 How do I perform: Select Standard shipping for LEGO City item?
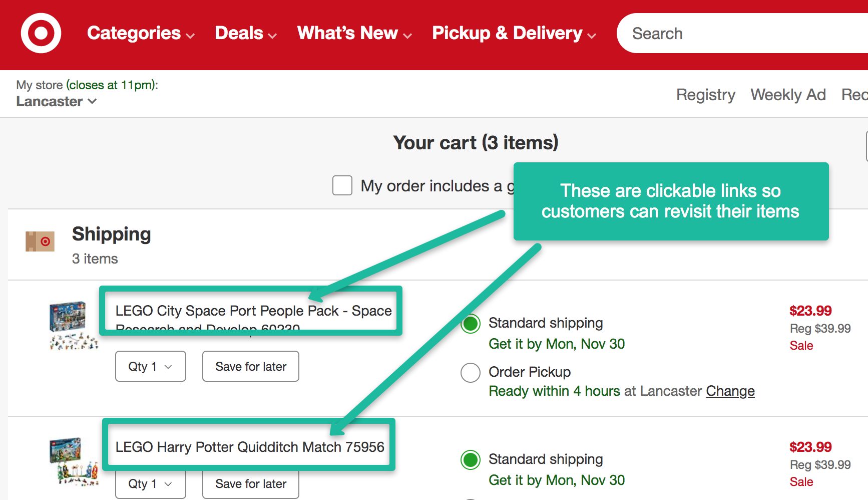[471, 324]
